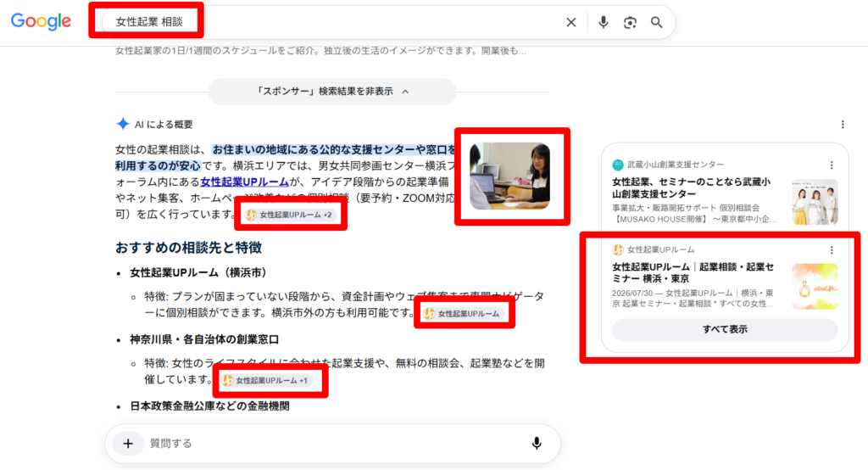Click source chip 女性起業UPルーム +2

[x=290, y=215]
